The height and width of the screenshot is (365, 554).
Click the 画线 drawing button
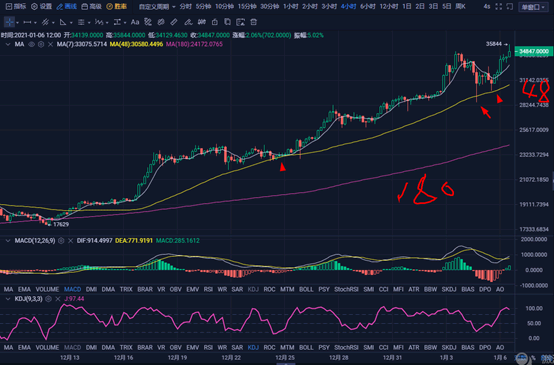point(67,6)
